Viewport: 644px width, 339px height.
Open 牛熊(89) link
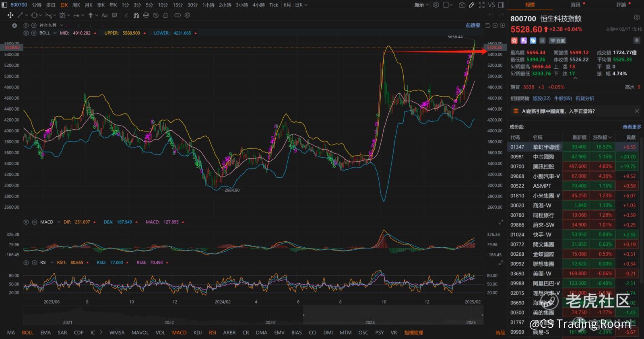563,98
